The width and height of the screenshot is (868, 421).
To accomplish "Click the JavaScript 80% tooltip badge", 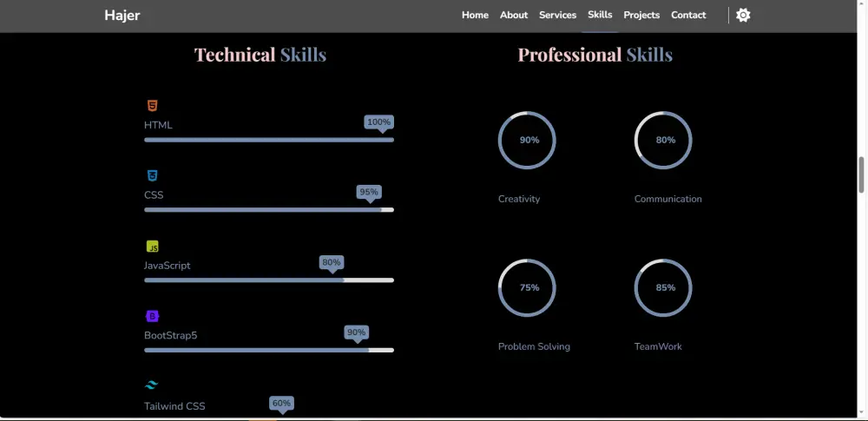I will pyautogui.click(x=332, y=262).
